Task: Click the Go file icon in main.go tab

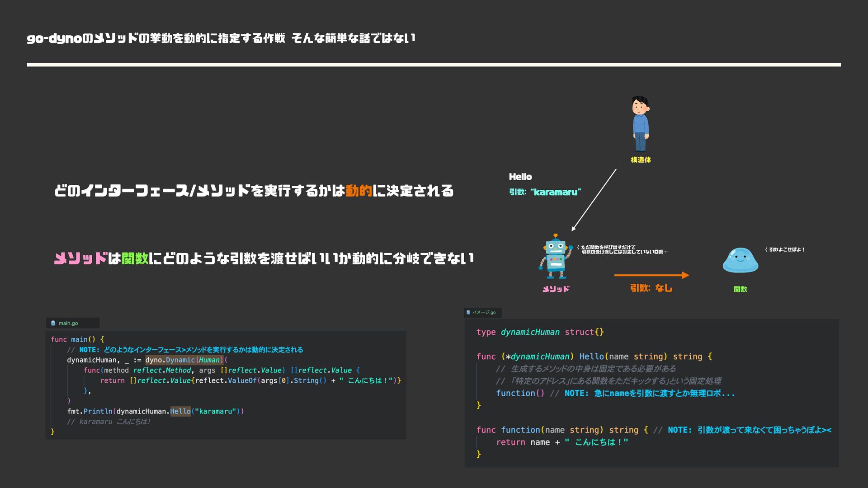Action: pos(53,323)
